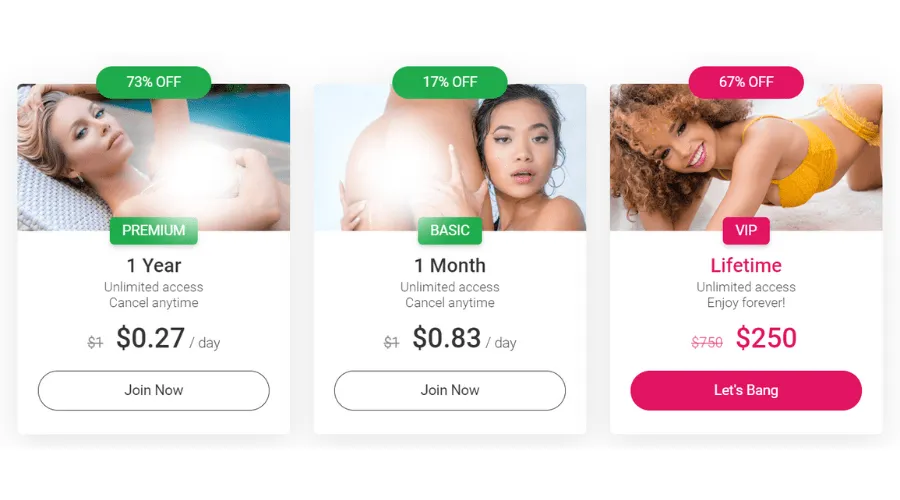Click the $0.83 per day price
The width and height of the screenshot is (900, 500).
coord(447,338)
